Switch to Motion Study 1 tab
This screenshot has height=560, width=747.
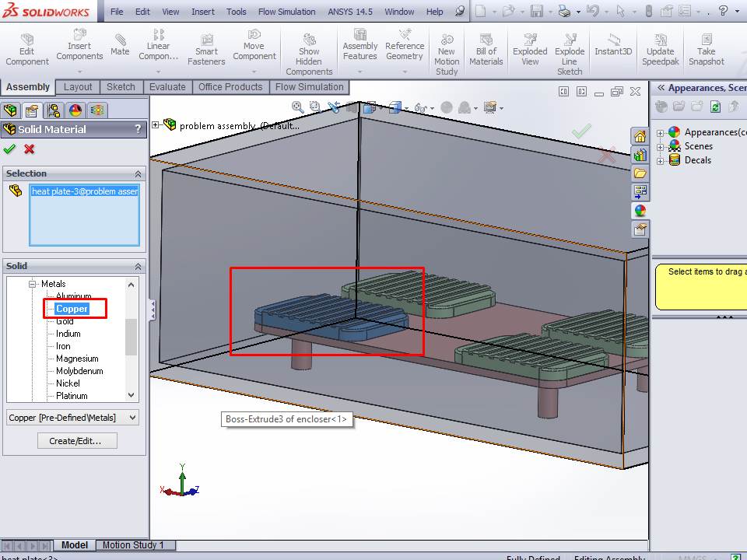point(134,545)
